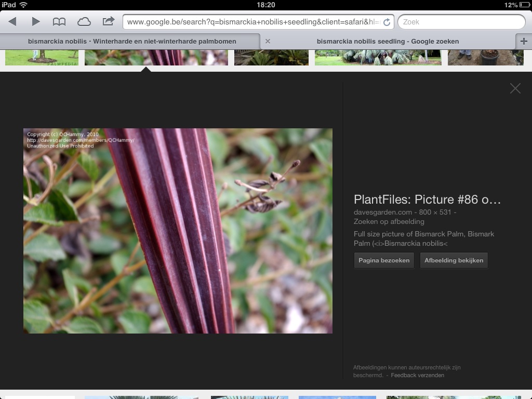Viewport: 532px width, 399px height.
Task: Close the image preview panel
Action: click(515, 89)
